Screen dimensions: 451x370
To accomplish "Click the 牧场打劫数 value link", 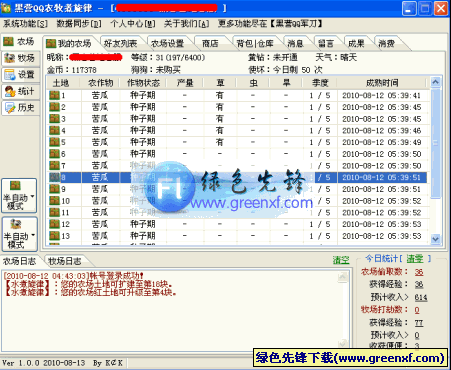I will click(x=417, y=310).
